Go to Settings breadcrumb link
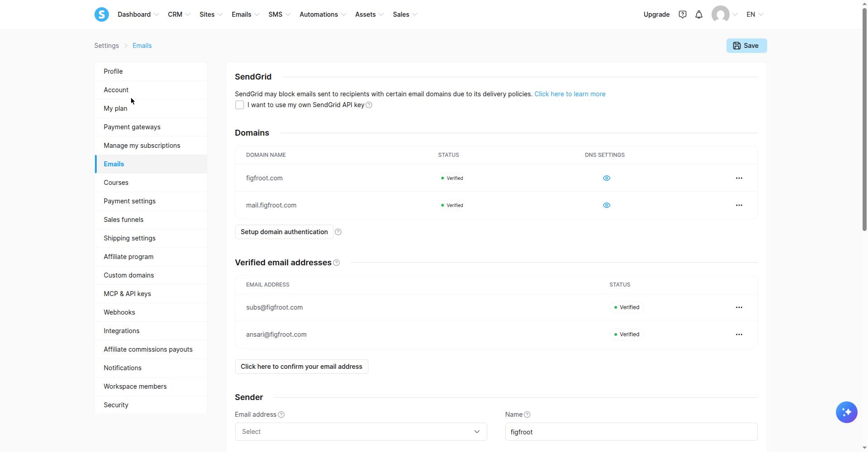This screenshot has width=868, height=452. [x=107, y=46]
